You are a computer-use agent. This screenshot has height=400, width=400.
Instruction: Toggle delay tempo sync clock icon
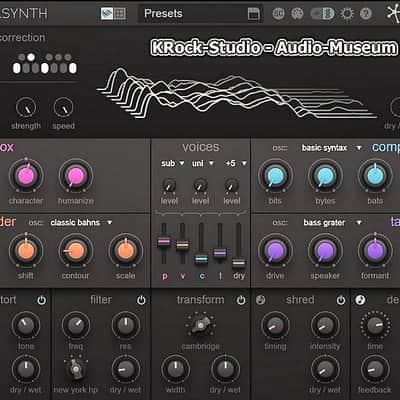pos(360,300)
